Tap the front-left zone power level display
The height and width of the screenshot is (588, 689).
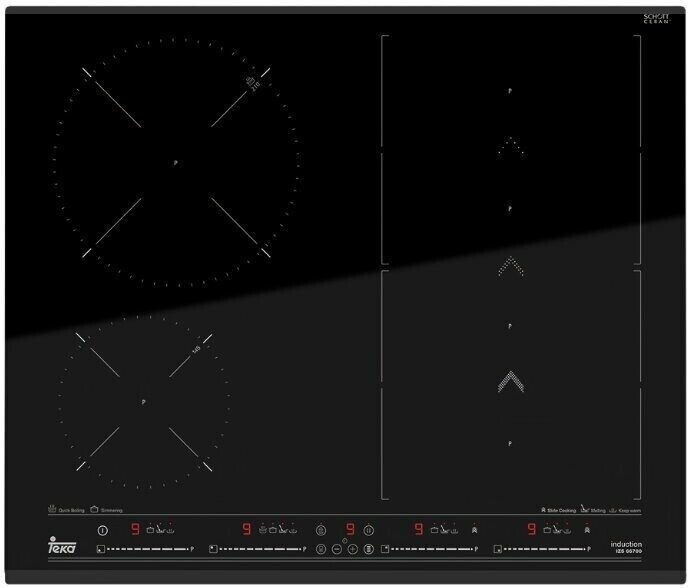pyautogui.click(x=135, y=529)
